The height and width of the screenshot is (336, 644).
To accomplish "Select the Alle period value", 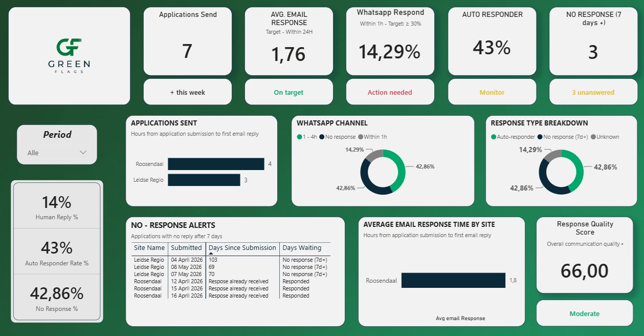I will [x=33, y=153].
